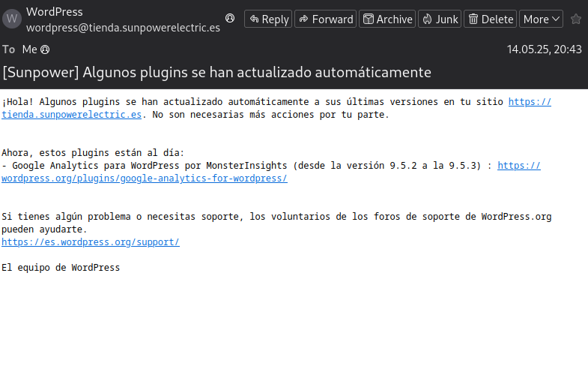Click the signature 'El equipo de WordPress'
The height and width of the screenshot is (369, 588).
[x=61, y=268]
